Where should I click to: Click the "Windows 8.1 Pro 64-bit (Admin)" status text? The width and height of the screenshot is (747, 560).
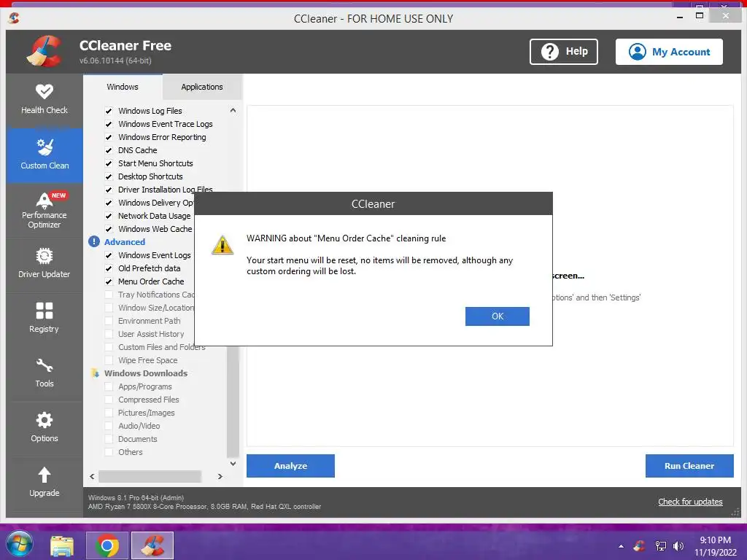[x=136, y=497]
